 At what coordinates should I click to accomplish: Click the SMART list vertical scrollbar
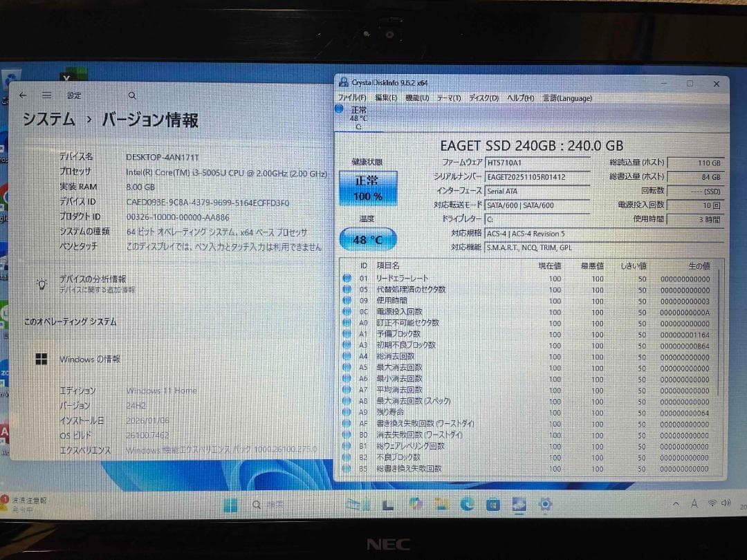coord(718,333)
